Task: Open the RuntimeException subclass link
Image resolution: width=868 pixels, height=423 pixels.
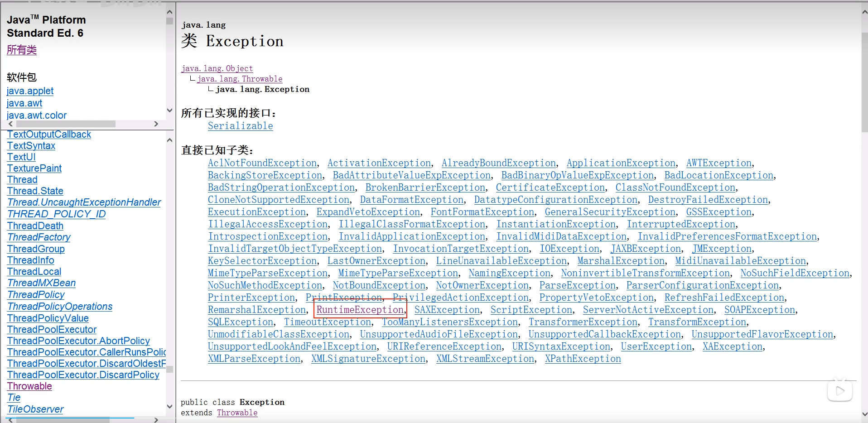Action: (x=360, y=310)
